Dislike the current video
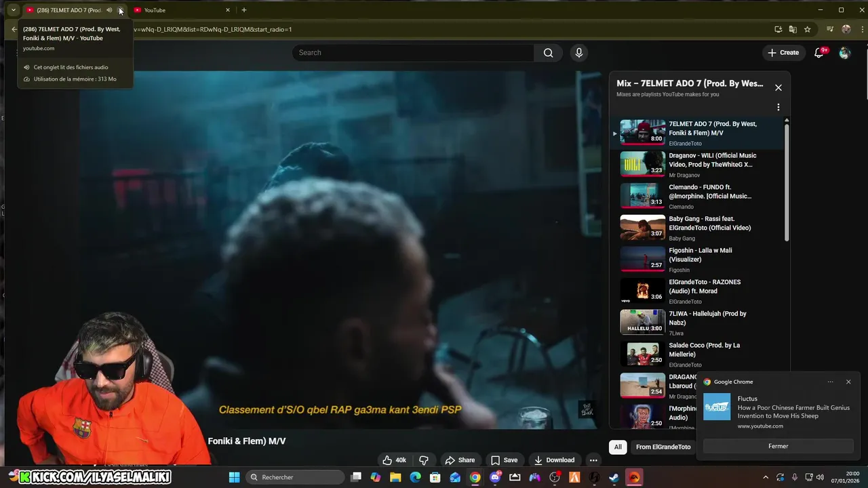 [x=424, y=460]
